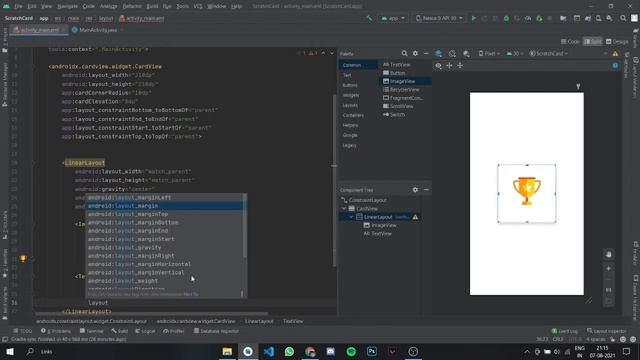
Task: Open the Layout Inspector
Action: (x=606, y=331)
